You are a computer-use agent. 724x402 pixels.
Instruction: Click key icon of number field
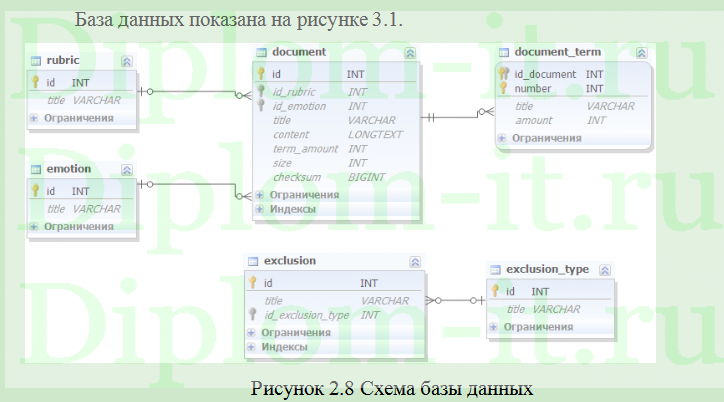pos(503,88)
